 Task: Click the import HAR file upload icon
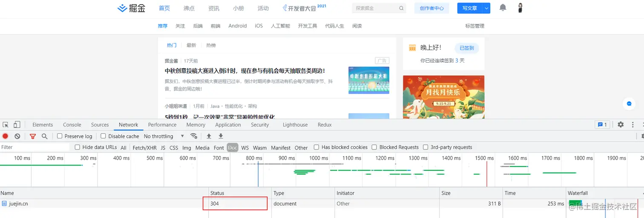209,136
